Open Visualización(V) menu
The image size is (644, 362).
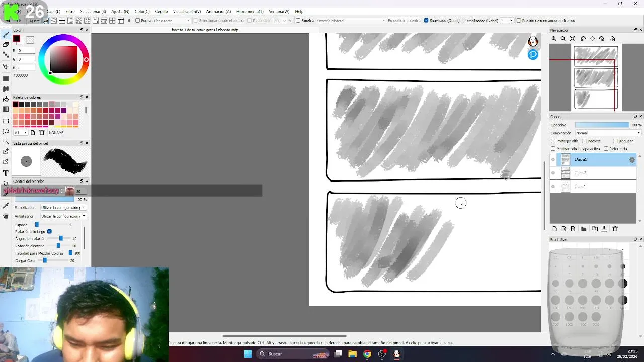(x=187, y=11)
